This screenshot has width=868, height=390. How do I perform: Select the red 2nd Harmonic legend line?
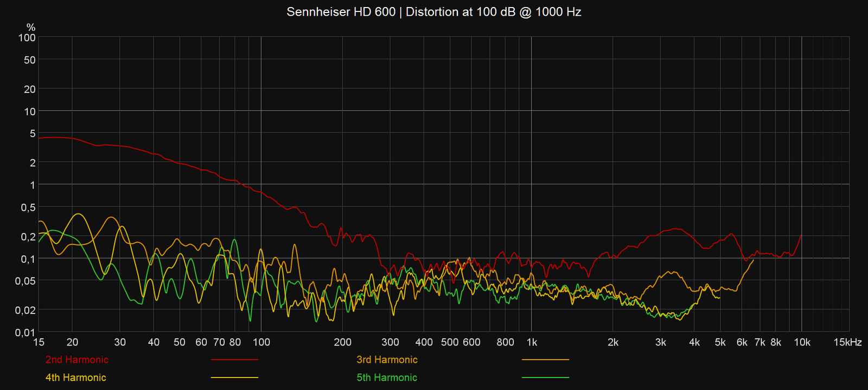234,360
